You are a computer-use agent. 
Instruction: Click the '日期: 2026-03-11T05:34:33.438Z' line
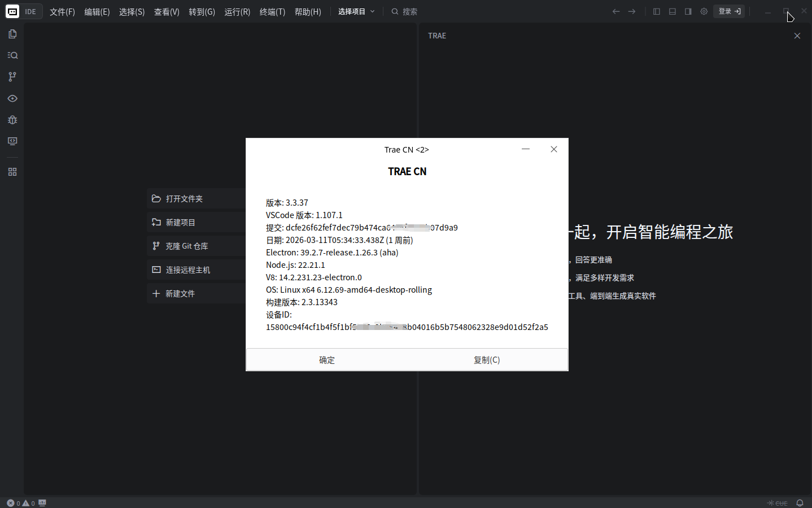(339, 240)
